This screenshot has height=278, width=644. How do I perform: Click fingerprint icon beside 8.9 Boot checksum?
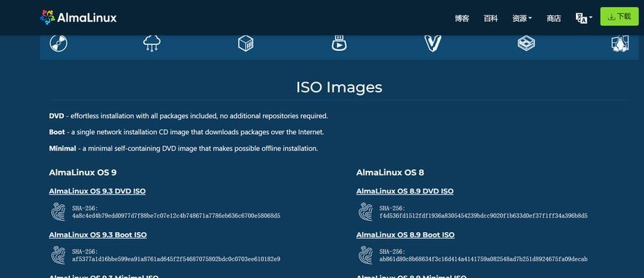[366, 255]
